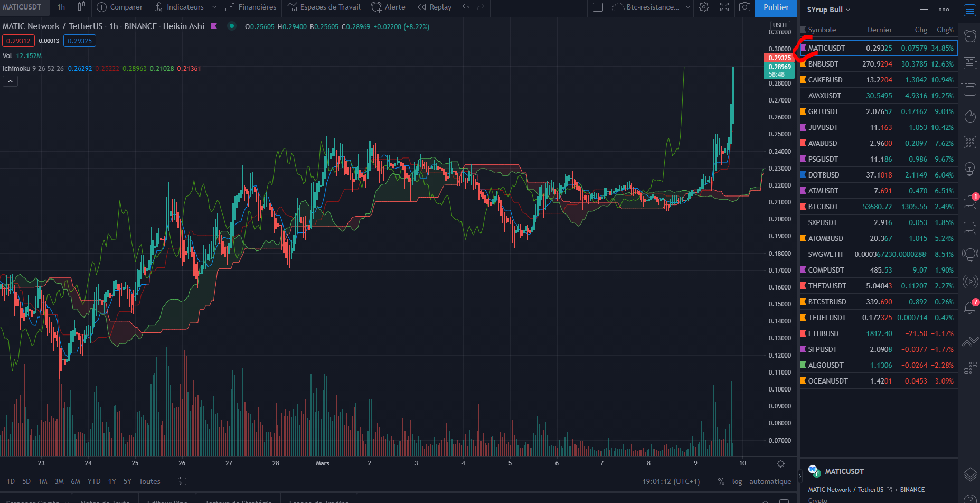The width and height of the screenshot is (980, 503).
Task: Open the object tree layers icon
Action: (x=970, y=474)
